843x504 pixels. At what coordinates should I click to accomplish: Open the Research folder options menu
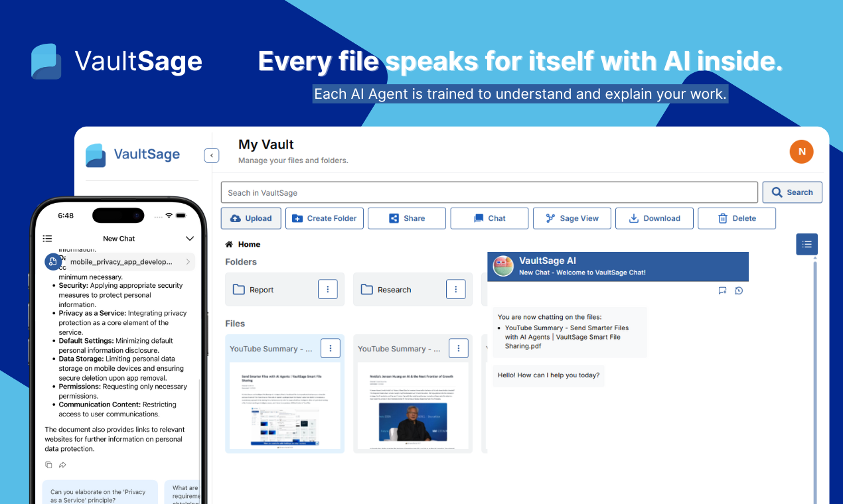pyautogui.click(x=456, y=289)
